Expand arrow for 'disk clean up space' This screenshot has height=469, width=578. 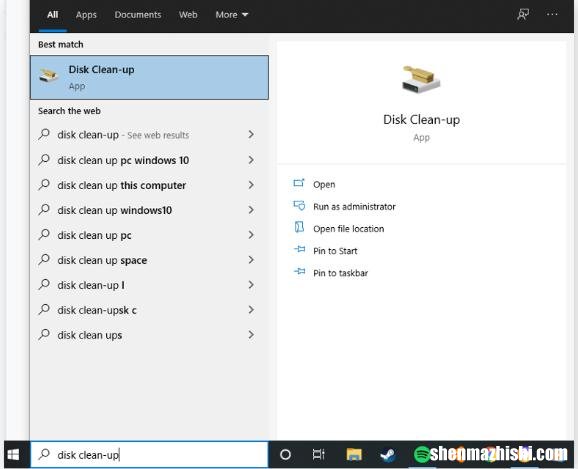pos(251,260)
